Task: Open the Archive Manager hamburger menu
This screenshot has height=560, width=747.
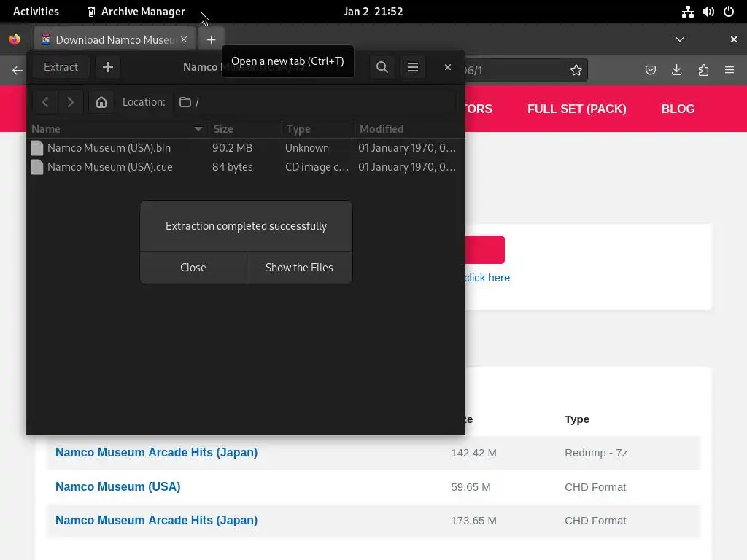Action: (x=413, y=67)
